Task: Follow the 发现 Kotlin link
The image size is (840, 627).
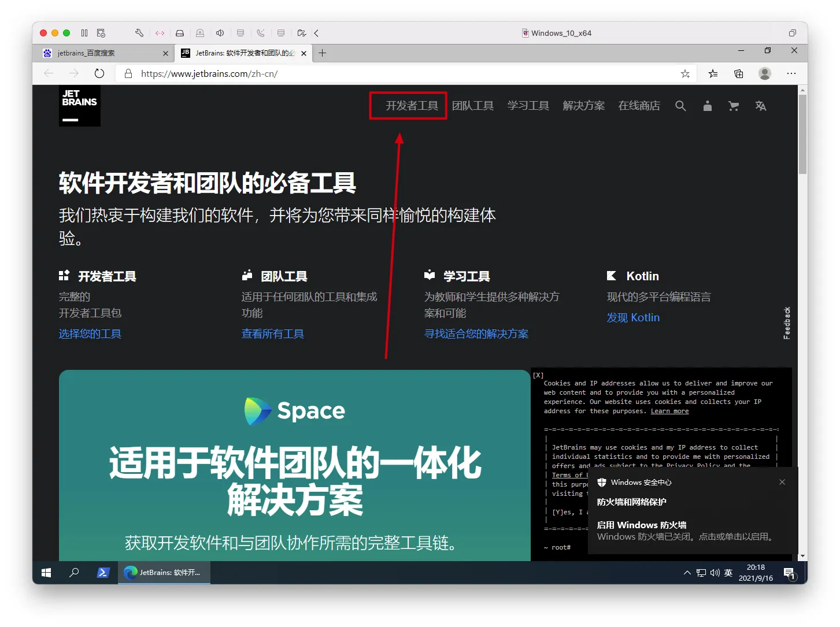Action: coord(633,318)
